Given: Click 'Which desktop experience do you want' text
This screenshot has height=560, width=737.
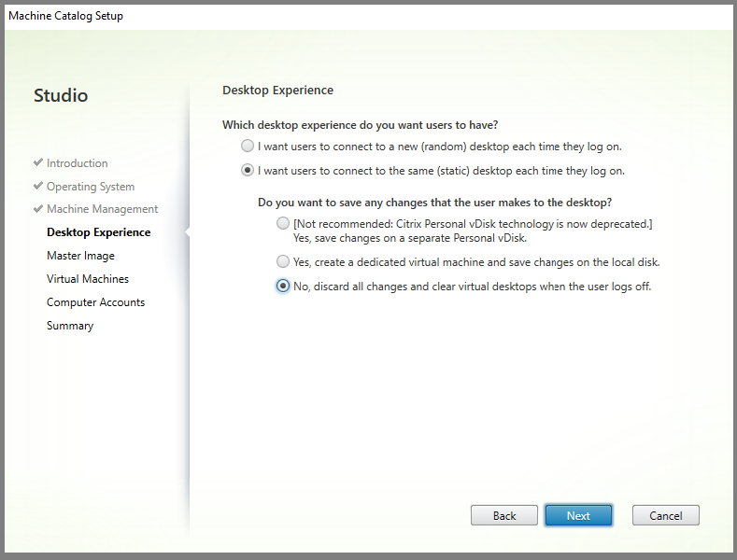Looking at the screenshot, I should click(360, 125).
